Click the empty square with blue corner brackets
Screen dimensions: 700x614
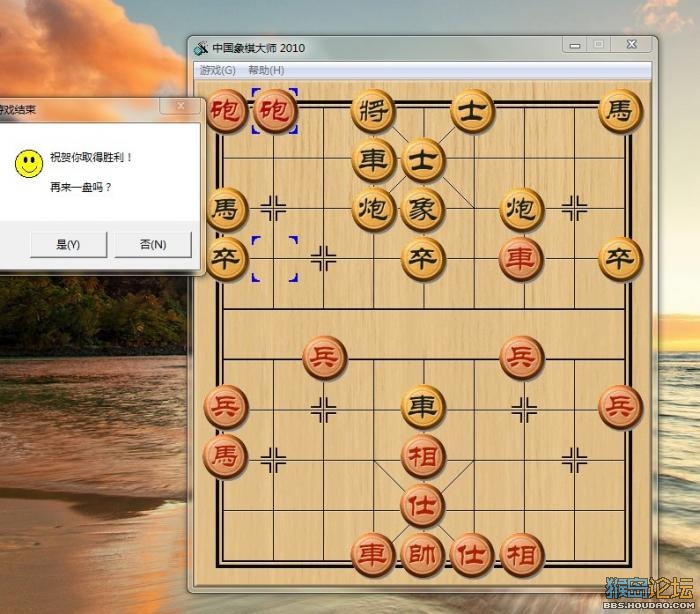click(x=275, y=259)
